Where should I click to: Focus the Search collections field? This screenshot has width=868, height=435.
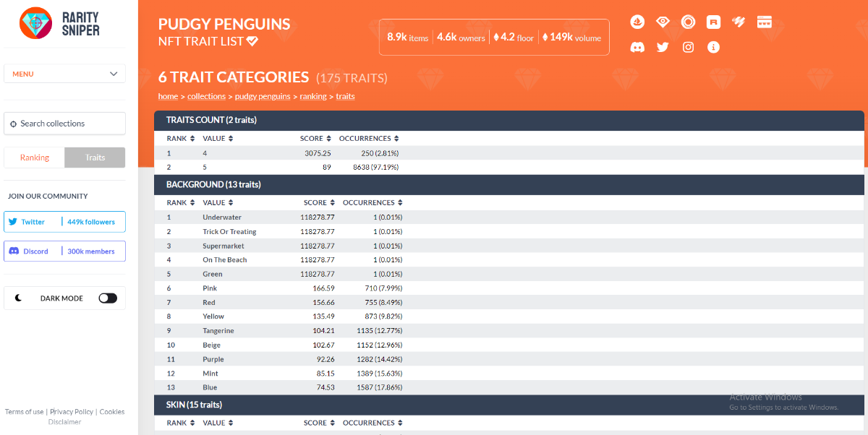pos(64,124)
